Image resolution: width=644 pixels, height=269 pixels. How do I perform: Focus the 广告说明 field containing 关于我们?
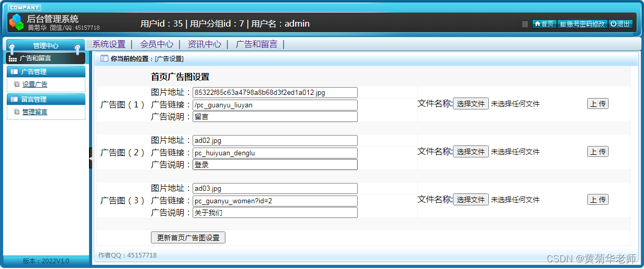point(275,213)
